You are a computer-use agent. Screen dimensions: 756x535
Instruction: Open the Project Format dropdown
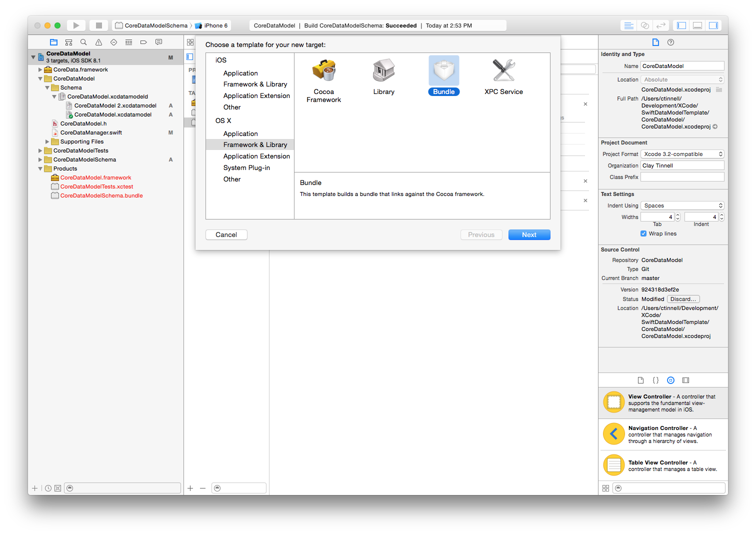(x=682, y=154)
